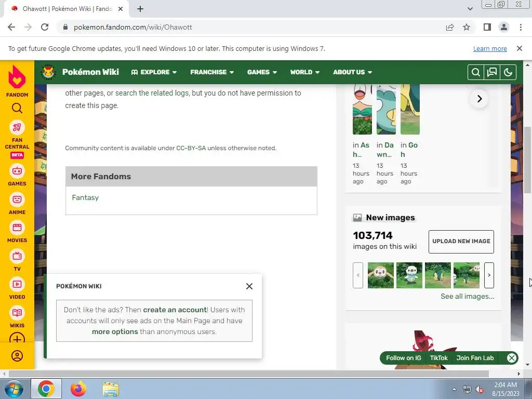Viewport: 532px width, 399px height.
Task: Search the wiki with magnifier icon
Action: [x=476, y=72]
